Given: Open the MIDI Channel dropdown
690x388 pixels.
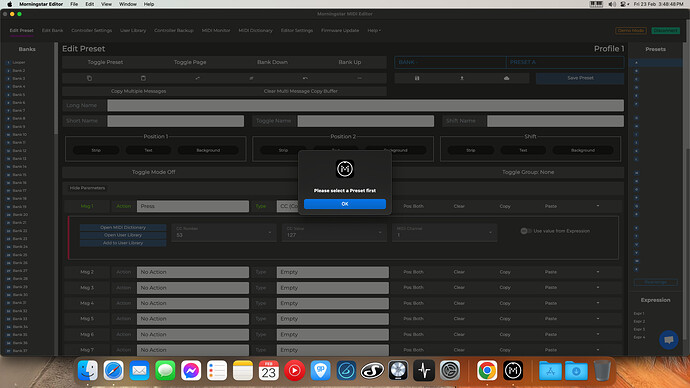Looking at the screenshot, I should (x=444, y=232).
